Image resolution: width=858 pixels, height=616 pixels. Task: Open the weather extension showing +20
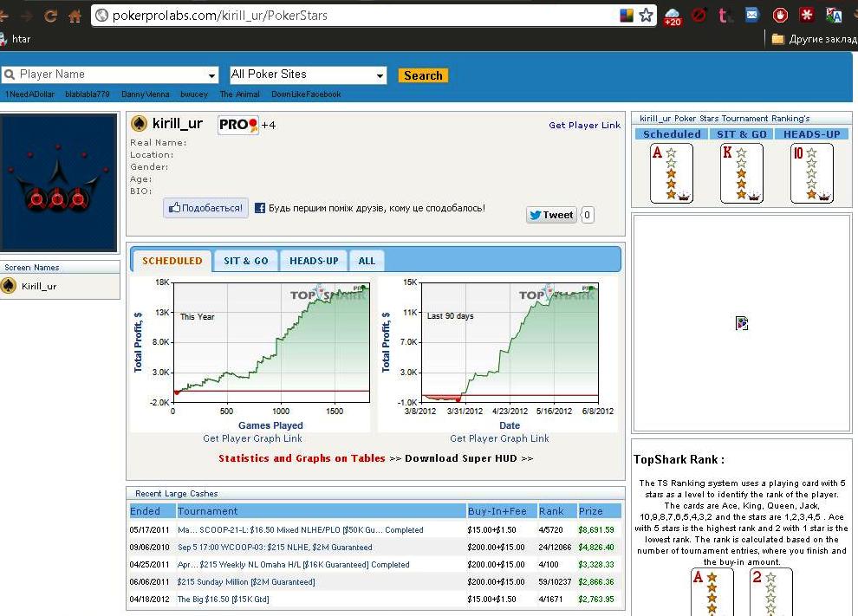pyautogui.click(x=672, y=16)
